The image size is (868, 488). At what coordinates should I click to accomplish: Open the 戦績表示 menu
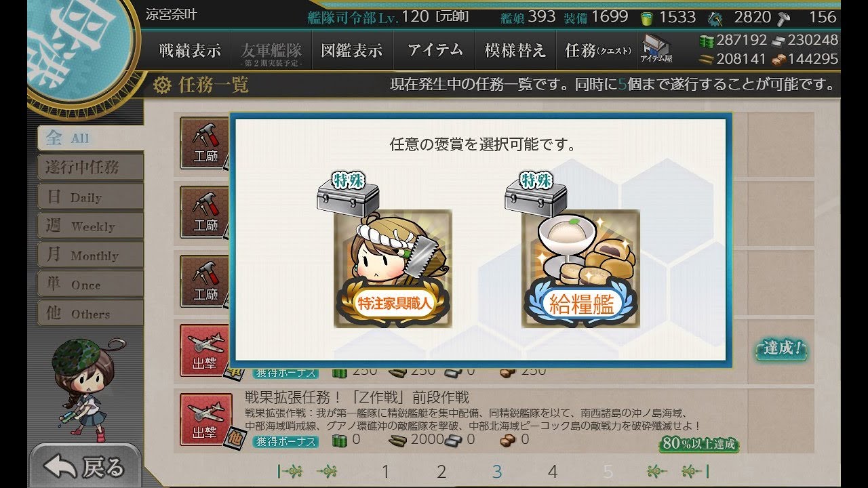pyautogui.click(x=190, y=50)
